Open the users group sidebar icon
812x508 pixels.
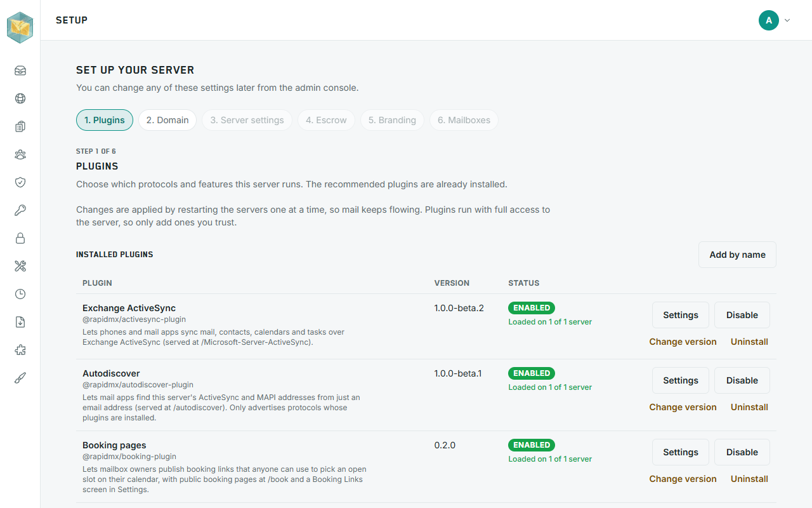click(20, 154)
